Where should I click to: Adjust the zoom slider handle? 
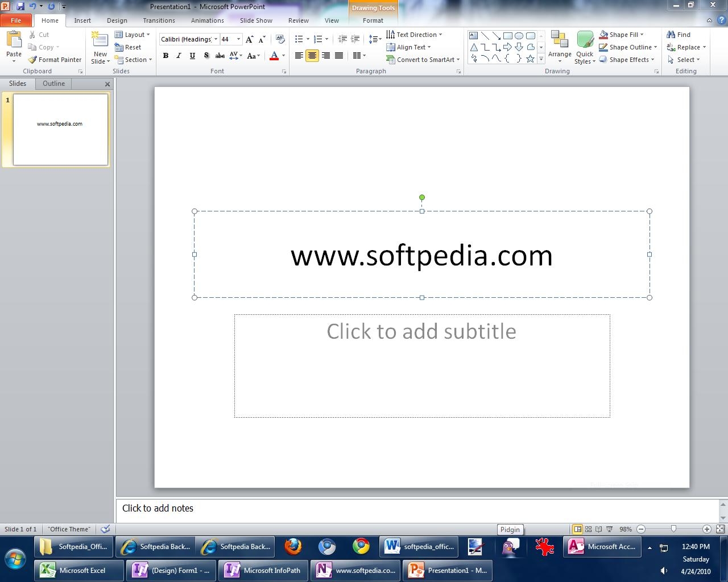(673, 529)
